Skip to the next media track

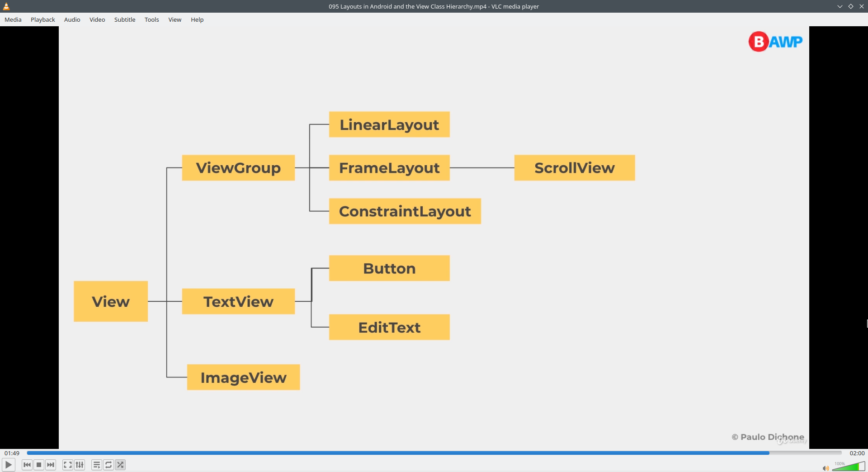51,465
